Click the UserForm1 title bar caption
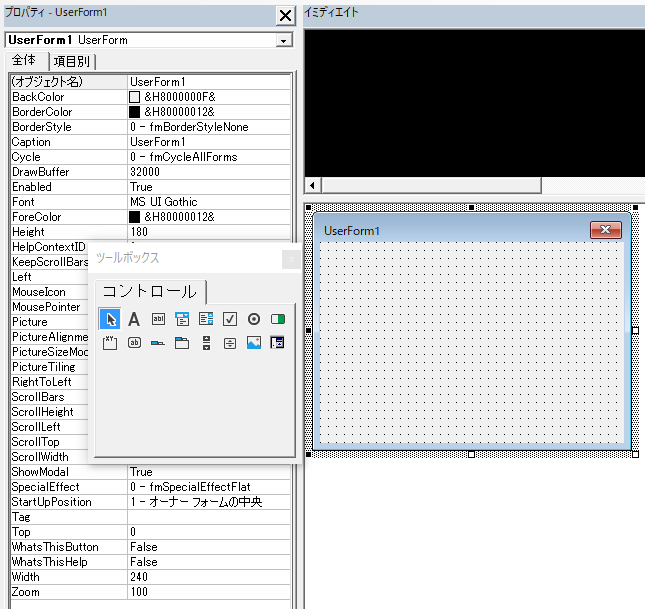Screen dimensions: 645x609 click(x=352, y=231)
